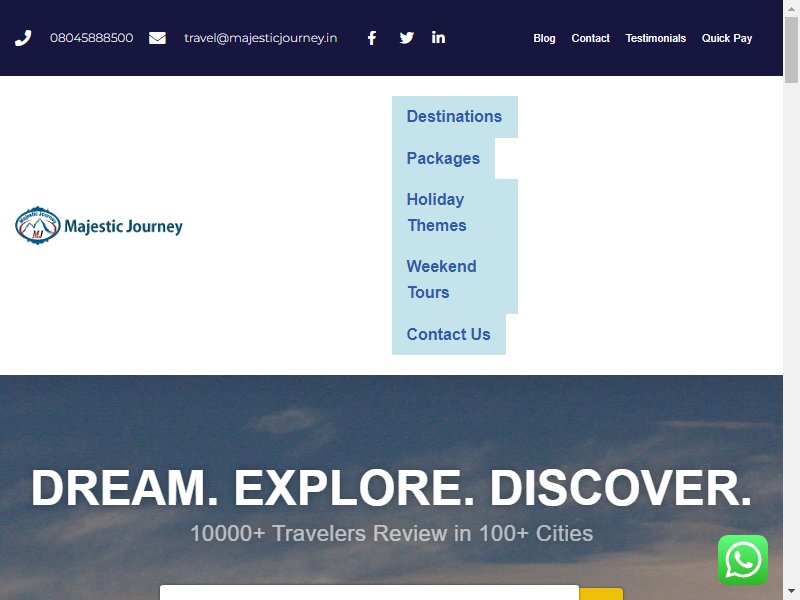This screenshot has width=800, height=600.
Task: Open the Blog link
Action: tap(544, 38)
